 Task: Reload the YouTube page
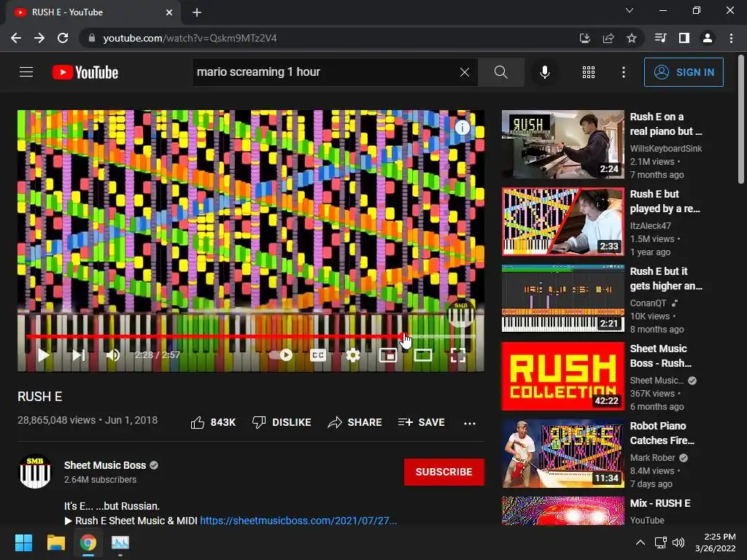pyautogui.click(x=63, y=38)
